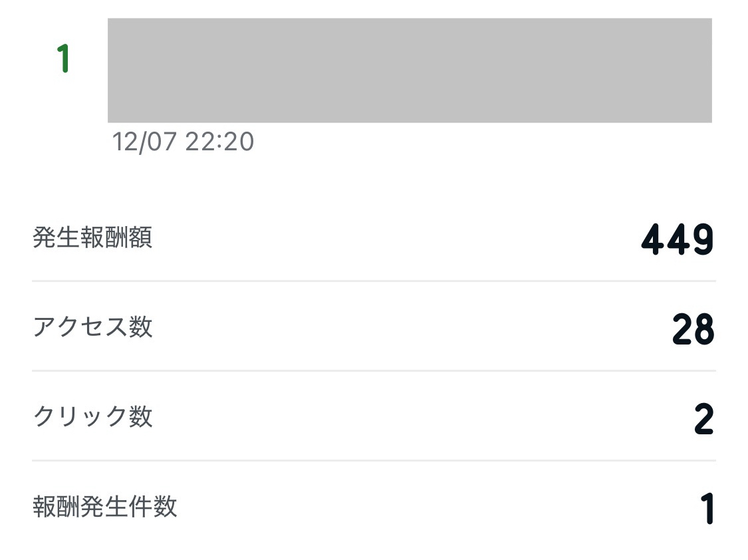The width and height of the screenshot is (748, 560).
Task: Click the 数 character in アクセス数
Action: coord(141,327)
